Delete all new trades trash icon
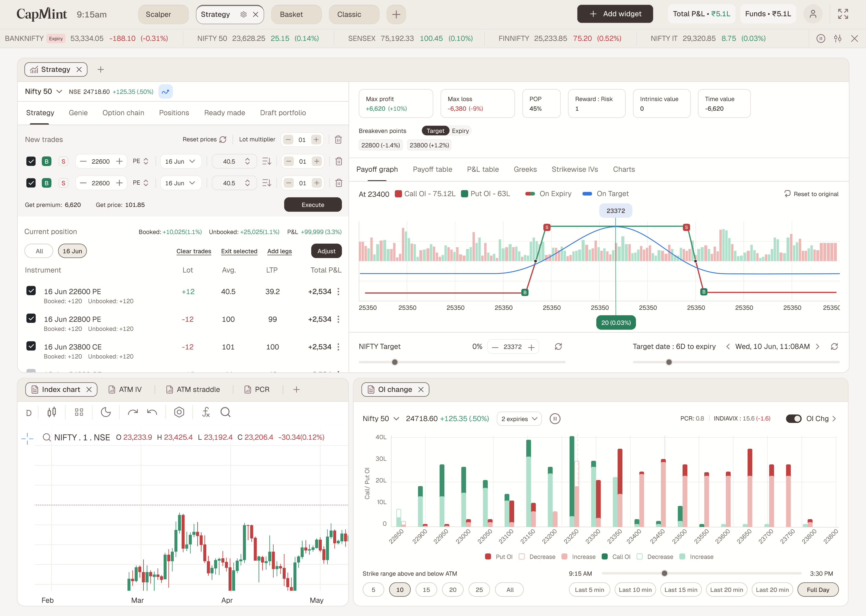 [338, 140]
